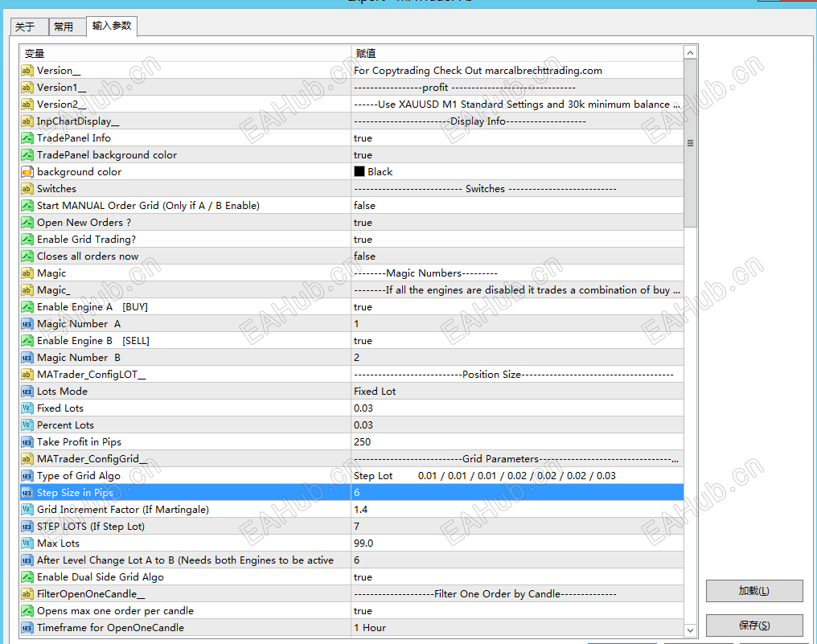Select the 输入参数 tab
The image size is (817, 644).
click(112, 26)
